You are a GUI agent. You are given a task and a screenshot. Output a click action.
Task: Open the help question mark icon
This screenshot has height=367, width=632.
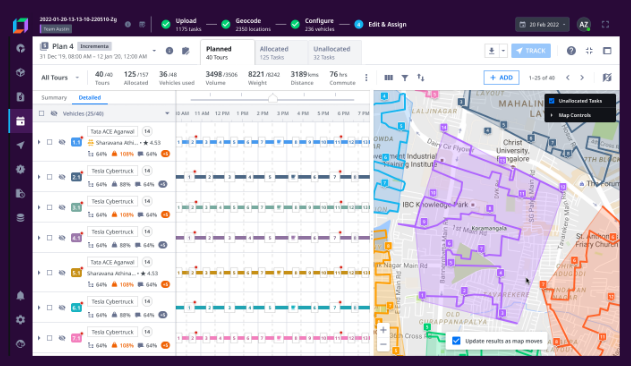[571, 51]
